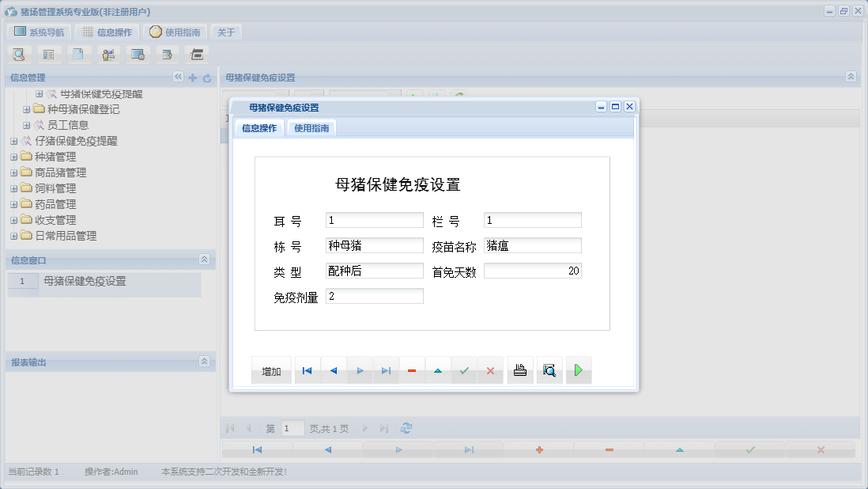Click the 疫苗名称 field containing 猪瘟
This screenshot has width=868, height=489.
tap(533, 245)
